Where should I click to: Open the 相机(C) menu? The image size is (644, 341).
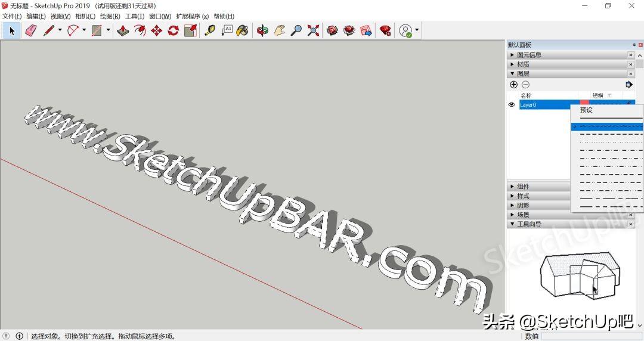tap(85, 16)
